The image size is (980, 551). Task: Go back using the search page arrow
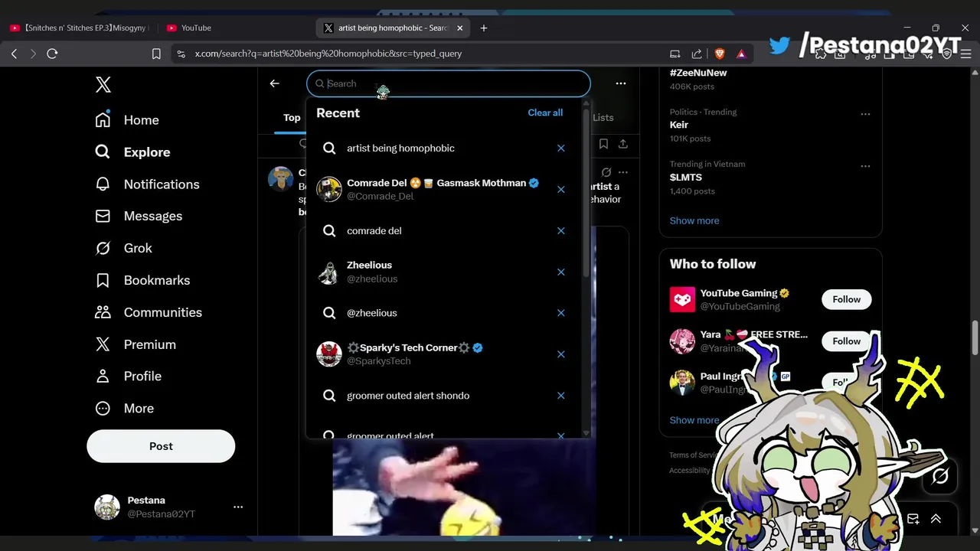274,83
